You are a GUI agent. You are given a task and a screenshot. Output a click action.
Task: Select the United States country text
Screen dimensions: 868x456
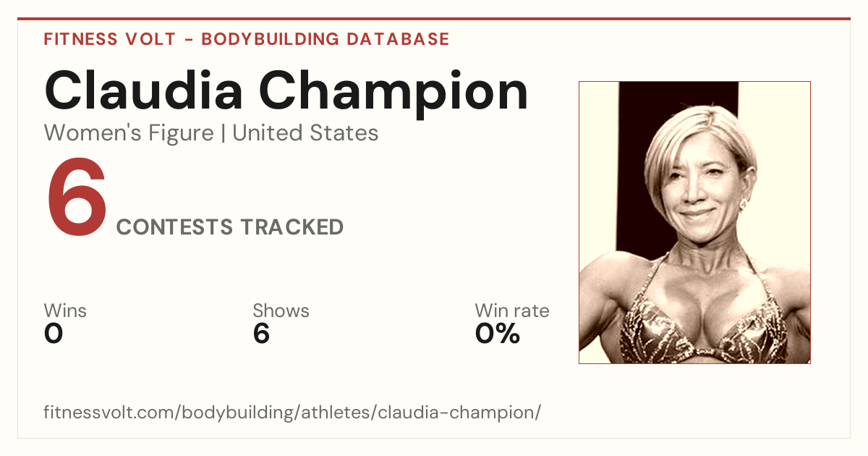[x=305, y=133]
